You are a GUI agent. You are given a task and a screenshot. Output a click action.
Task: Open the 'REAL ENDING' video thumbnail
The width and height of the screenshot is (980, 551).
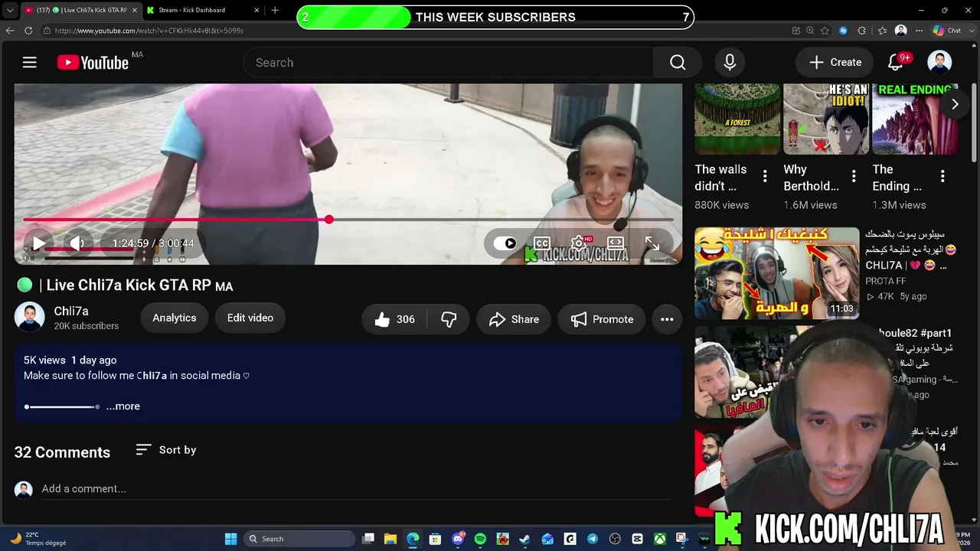pos(915,119)
